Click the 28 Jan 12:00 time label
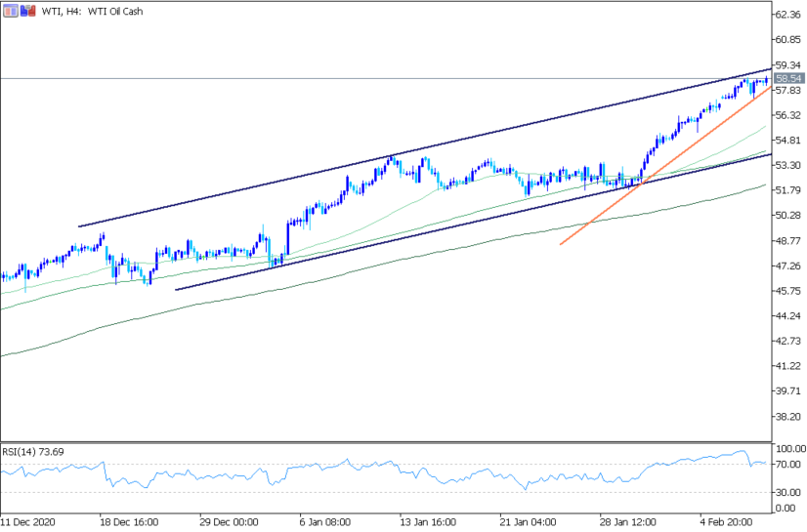Viewport: 807px width, 532px height. click(628, 522)
